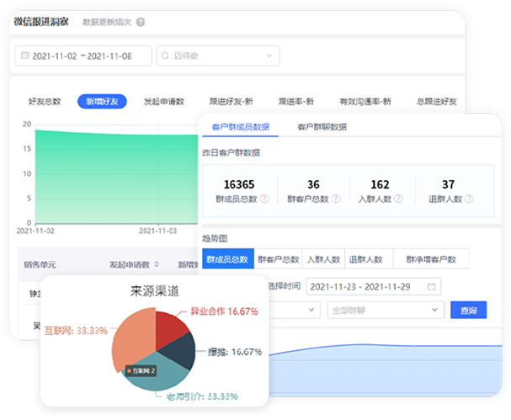The width and height of the screenshot is (511, 420).
Task: Click the 销售单元 column header
Action: point(40,264)
